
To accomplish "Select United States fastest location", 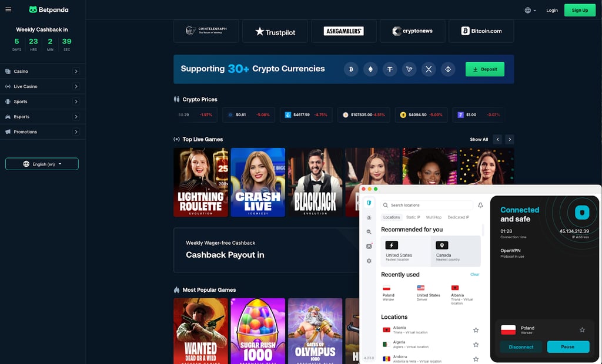I will (406, 251).
